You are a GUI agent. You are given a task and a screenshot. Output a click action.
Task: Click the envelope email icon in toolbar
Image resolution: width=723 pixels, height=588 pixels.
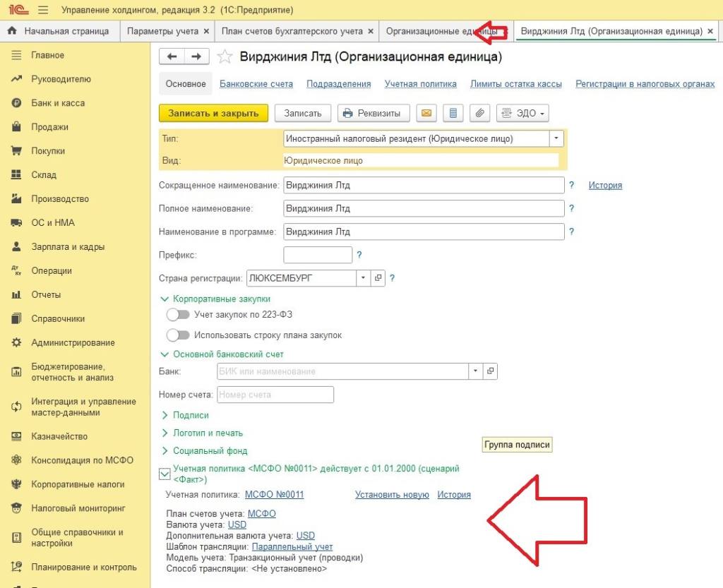coord(426,114)
